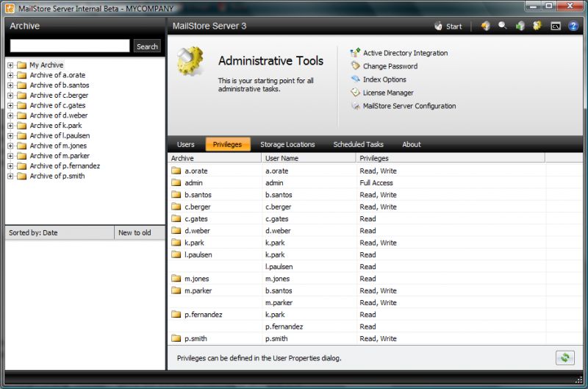Select the Privileges tab
Screen dimensions: 588x389
click(228, 144)
